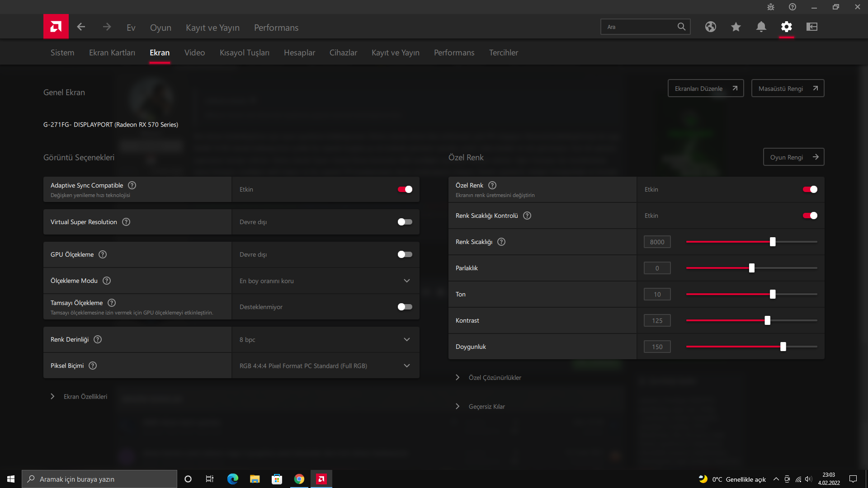Toggle the sidebar panel icon
The width and height of the screenshot is (868, 488).
(x=811, y=27)
